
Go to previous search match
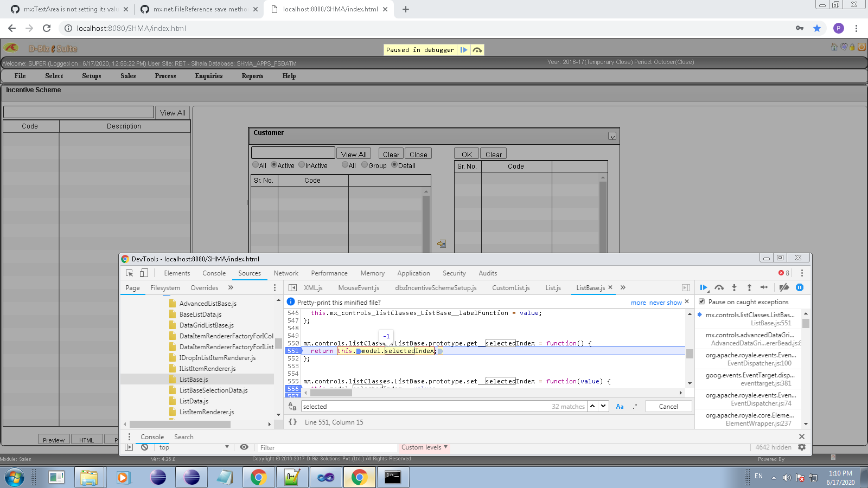point(592,406)
